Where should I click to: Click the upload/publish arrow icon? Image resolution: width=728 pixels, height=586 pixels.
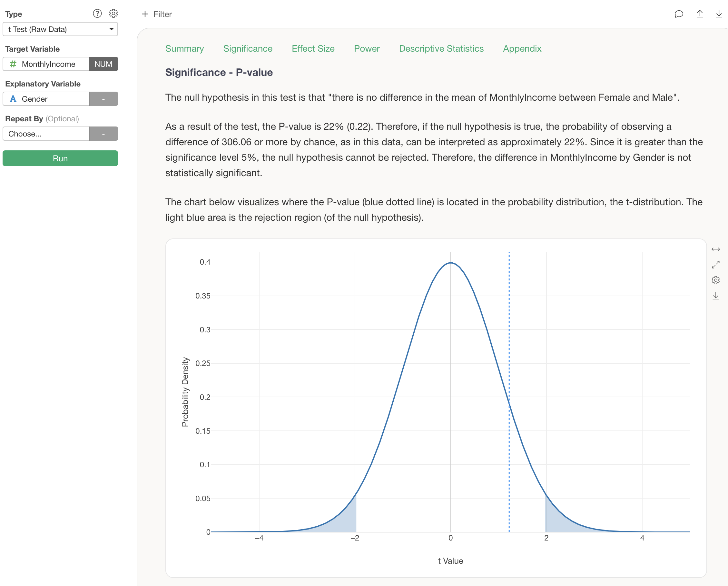pyautogui.click(x=700, y=14)
